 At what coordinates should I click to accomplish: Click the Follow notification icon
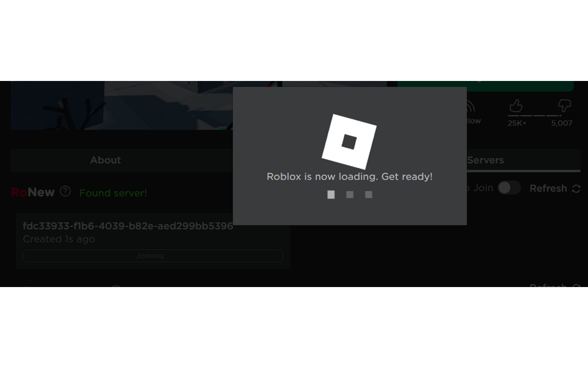(471, 107)
